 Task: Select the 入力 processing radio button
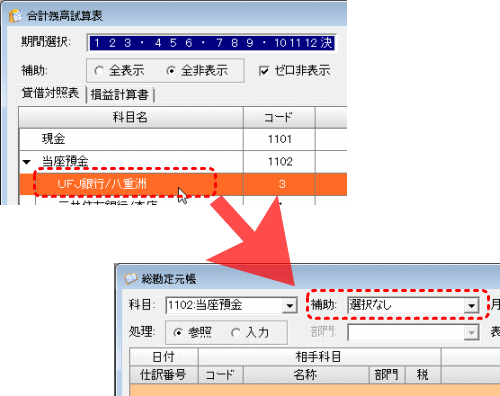(x=236, y=333)
